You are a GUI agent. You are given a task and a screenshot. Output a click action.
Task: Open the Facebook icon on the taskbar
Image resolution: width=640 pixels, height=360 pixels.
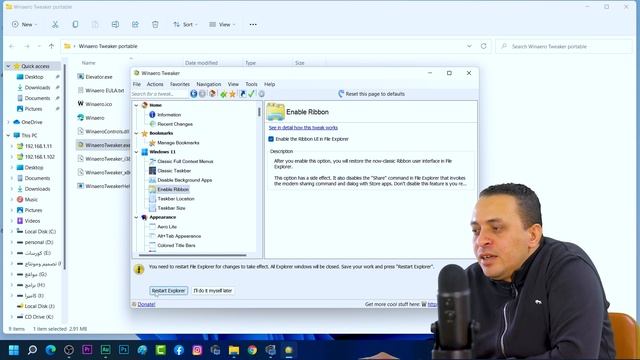point(179,350)
